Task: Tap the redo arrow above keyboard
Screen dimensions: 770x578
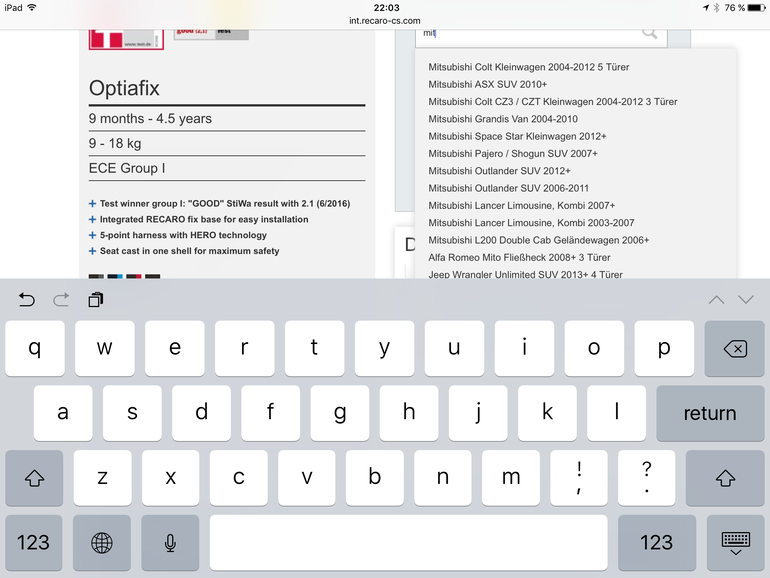Action: pos(61,299)
